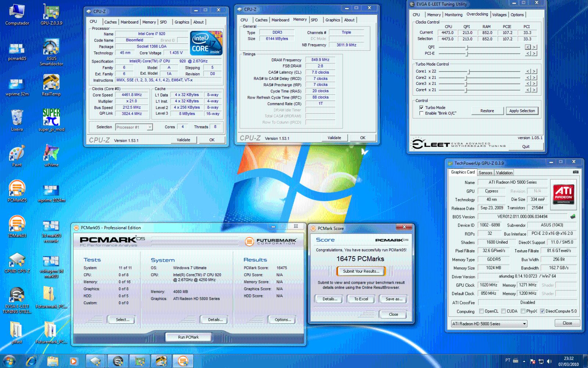Open the ATI Radeon HD 5800 Series dropdown
Screen dimensions: 588x368
pyautogui.click(x=489, y=324)
